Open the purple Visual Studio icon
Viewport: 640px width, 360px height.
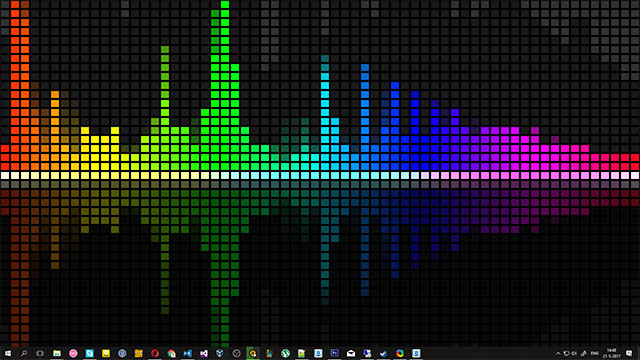(204, 353)
